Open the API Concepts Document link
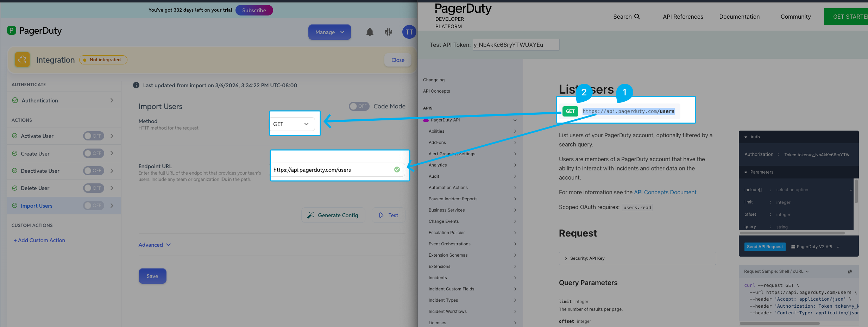The width and height of the screenshot is (868, 327). point(665,192)
